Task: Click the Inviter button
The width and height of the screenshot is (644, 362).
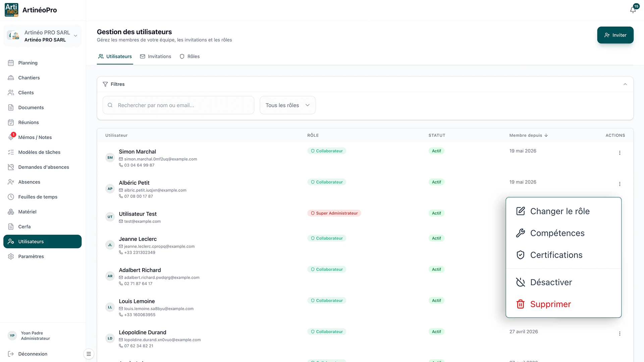Action: (x=615, y=35)
